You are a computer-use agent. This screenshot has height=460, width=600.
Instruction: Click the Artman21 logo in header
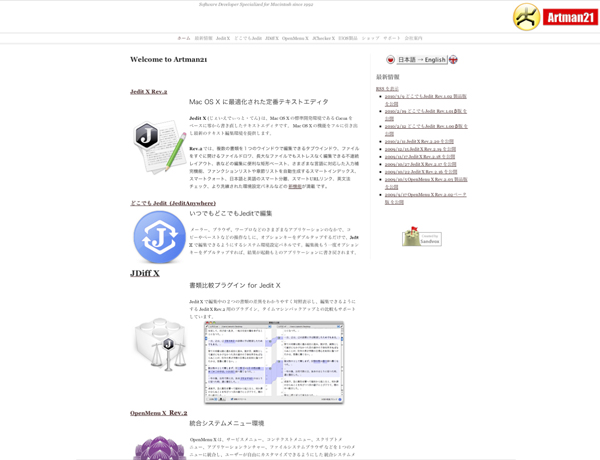click(554, 17)
